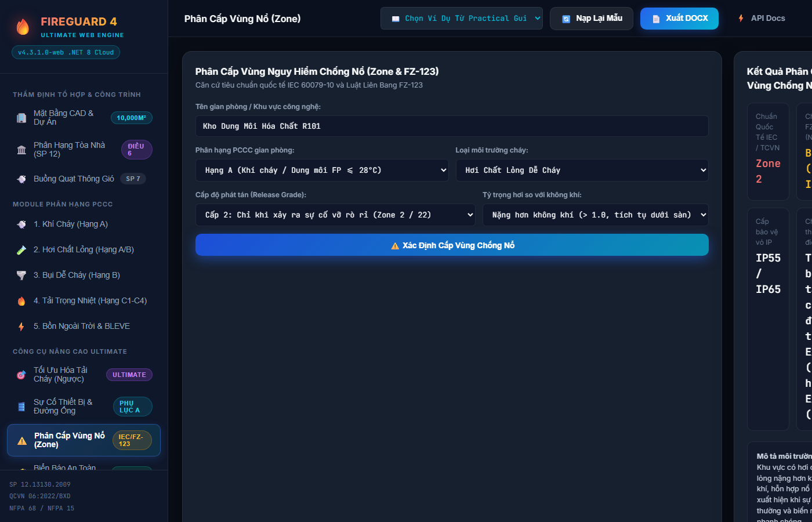
Task: Click the Bồn Ngoài Trời lightning icon
Action: (x=21, y=326)
